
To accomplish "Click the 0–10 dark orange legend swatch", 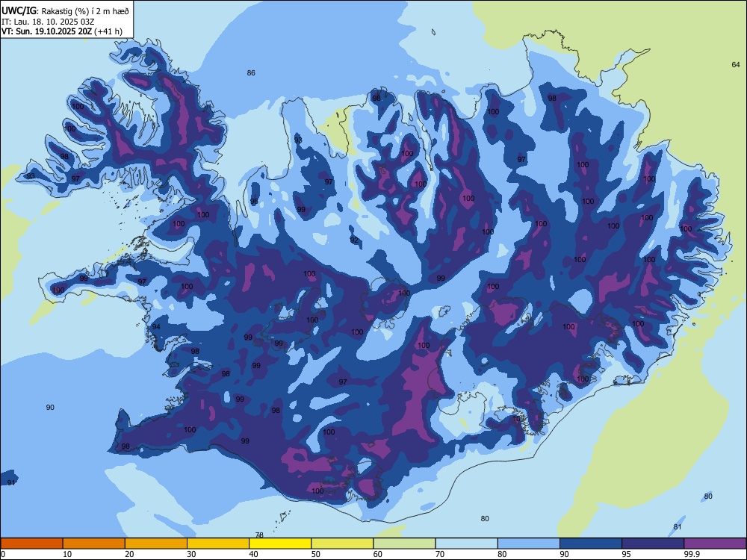I will (31, 544).
